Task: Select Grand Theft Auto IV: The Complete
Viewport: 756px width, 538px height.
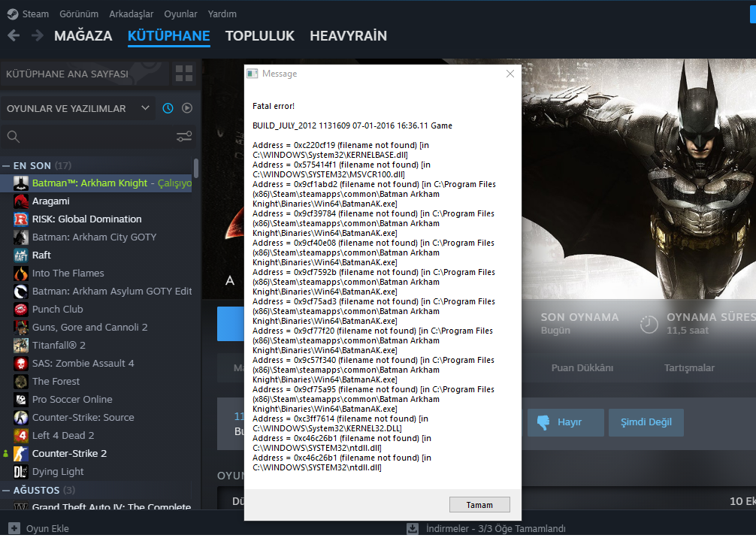Action: [96, 506]
